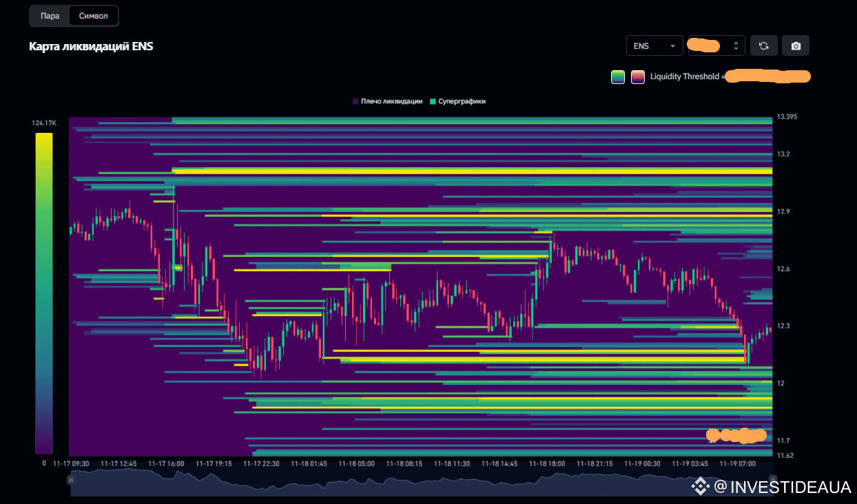Click the Liquidity Threshold label
Viewport: 857px width, 504px height.
[687, 76]
